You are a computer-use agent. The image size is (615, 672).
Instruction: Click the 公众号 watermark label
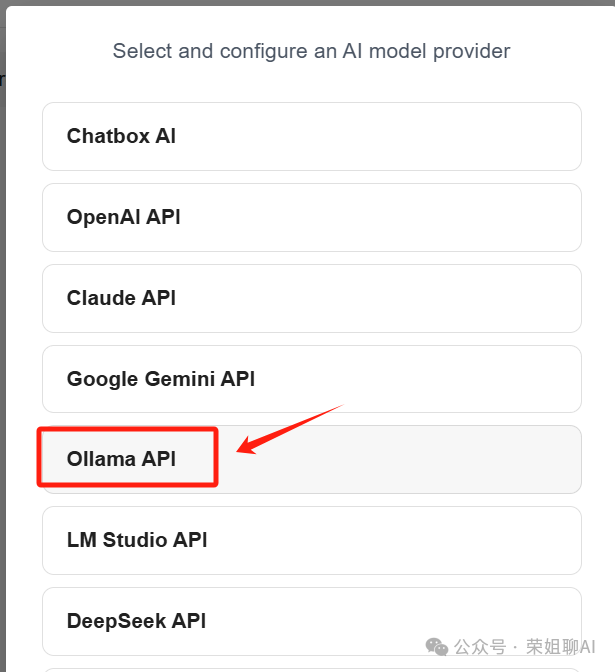pyautogui.click(x=480, y=647)
